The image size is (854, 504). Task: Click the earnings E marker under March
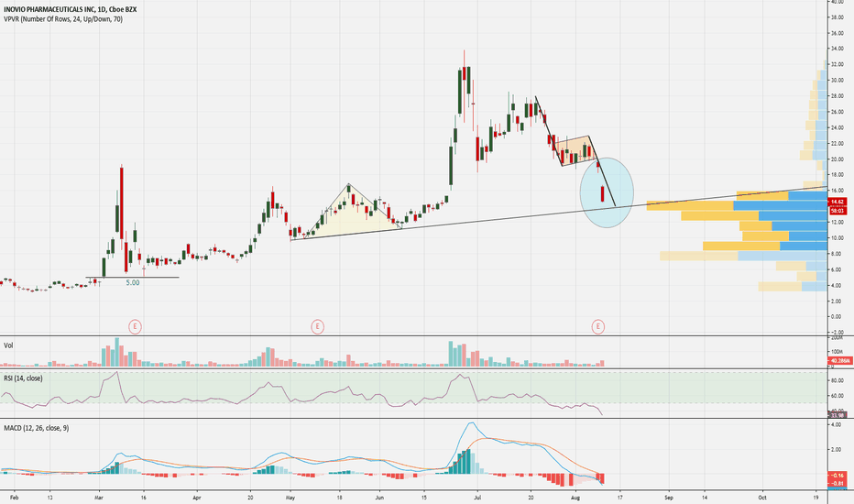135,327
